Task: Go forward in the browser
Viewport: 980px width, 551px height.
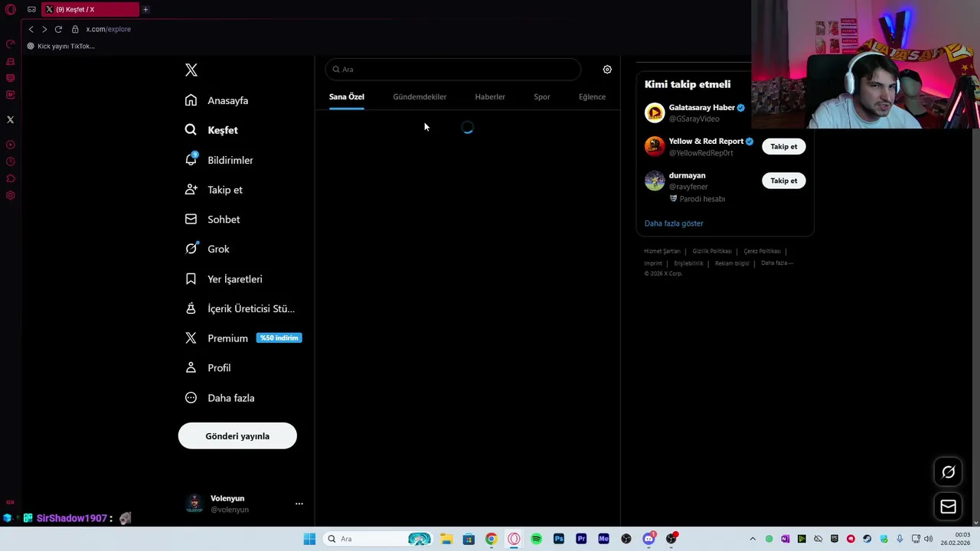Action: click(x=44, y=29)
